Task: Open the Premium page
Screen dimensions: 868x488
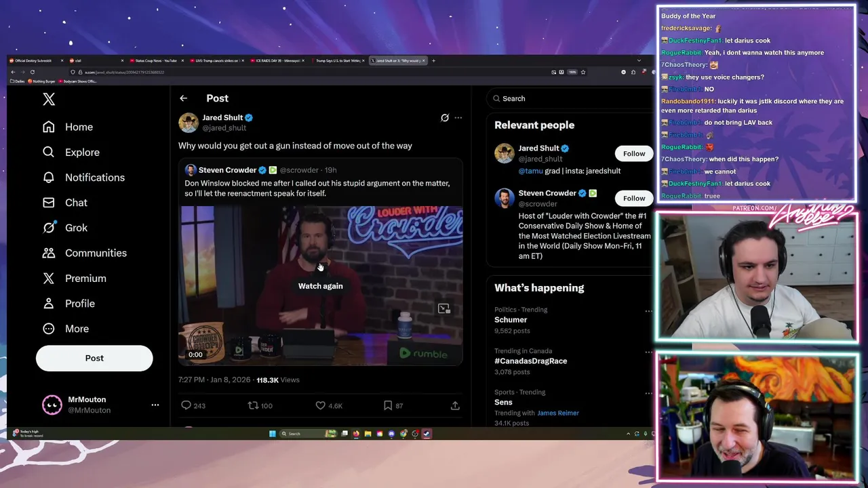Action: click(x=75, y=279)
